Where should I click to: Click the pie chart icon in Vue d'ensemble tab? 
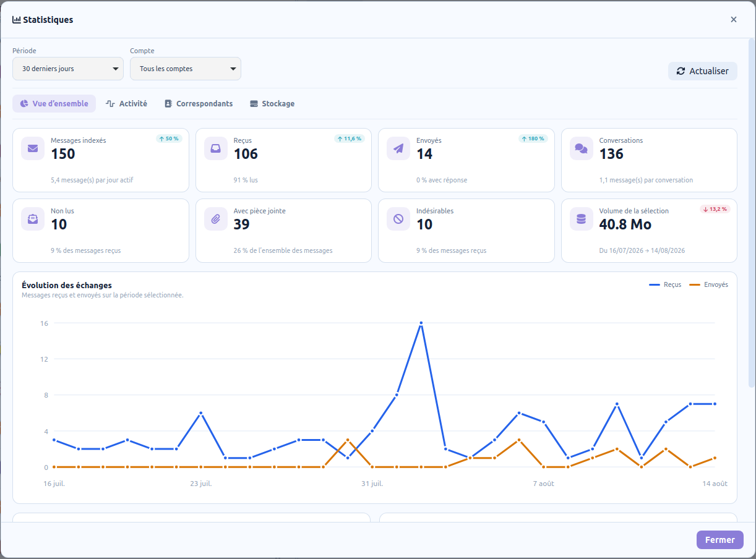pos(24,104)
